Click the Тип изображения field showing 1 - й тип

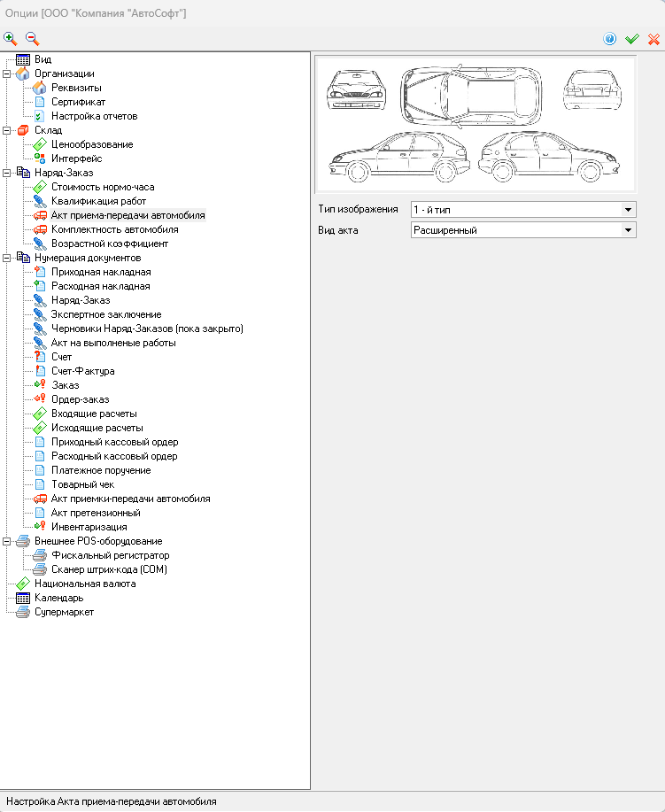click(523, 210)
